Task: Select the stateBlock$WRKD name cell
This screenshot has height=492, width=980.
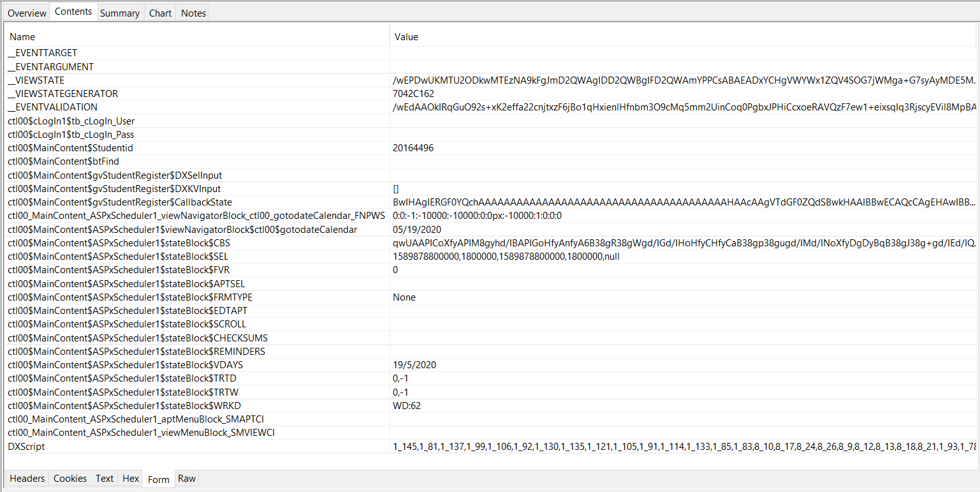Action: (x=198, y=406)
